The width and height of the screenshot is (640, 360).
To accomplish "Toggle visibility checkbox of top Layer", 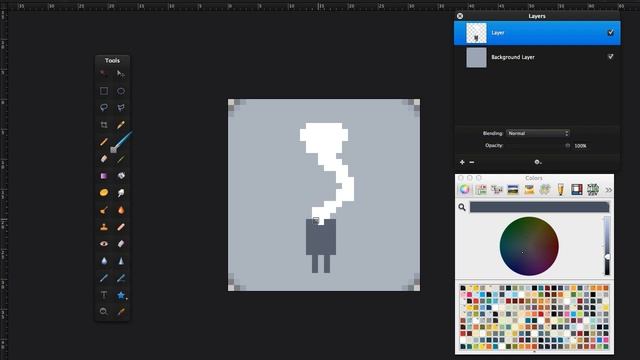I will coord(611,33).
